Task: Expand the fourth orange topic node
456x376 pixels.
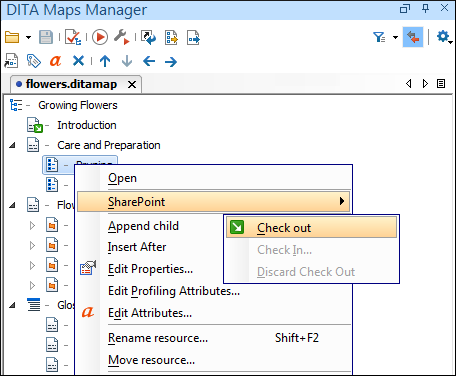Action: pyautogui.click(x=32, y=286)
